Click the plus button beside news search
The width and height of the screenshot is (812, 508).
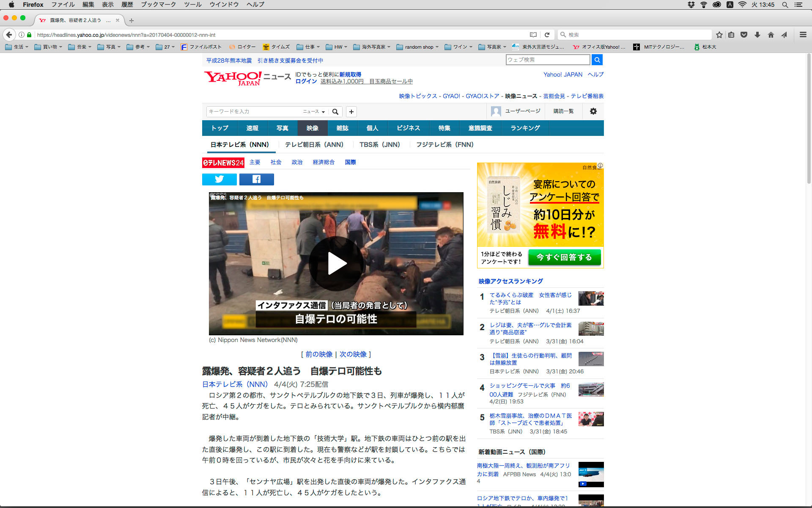click(x=351, y=112)
